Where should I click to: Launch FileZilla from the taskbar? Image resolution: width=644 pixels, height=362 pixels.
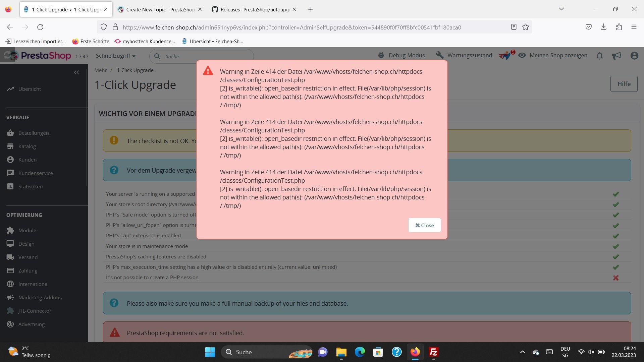[x=433, y=352]
